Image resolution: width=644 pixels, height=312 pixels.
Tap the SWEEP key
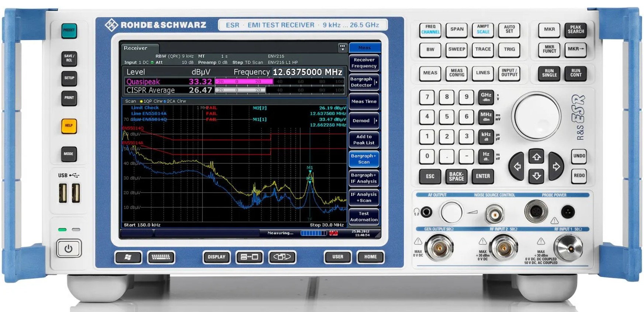457,50
